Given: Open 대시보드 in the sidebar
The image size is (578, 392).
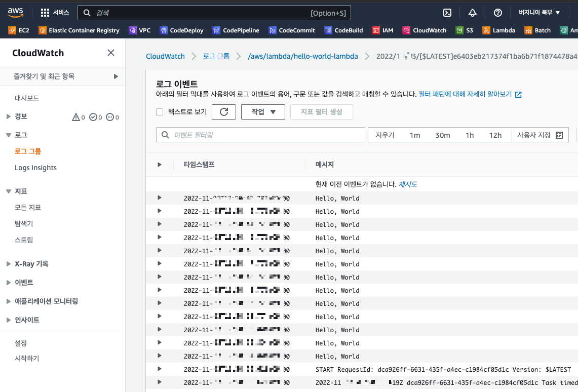Looking at the screenshot, I should point(27,98).
